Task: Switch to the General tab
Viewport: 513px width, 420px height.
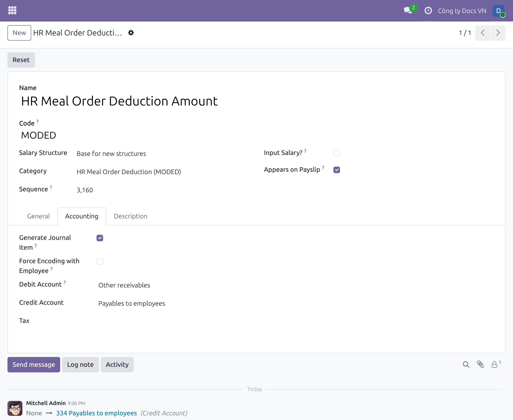Action: [x=38, y=216]
